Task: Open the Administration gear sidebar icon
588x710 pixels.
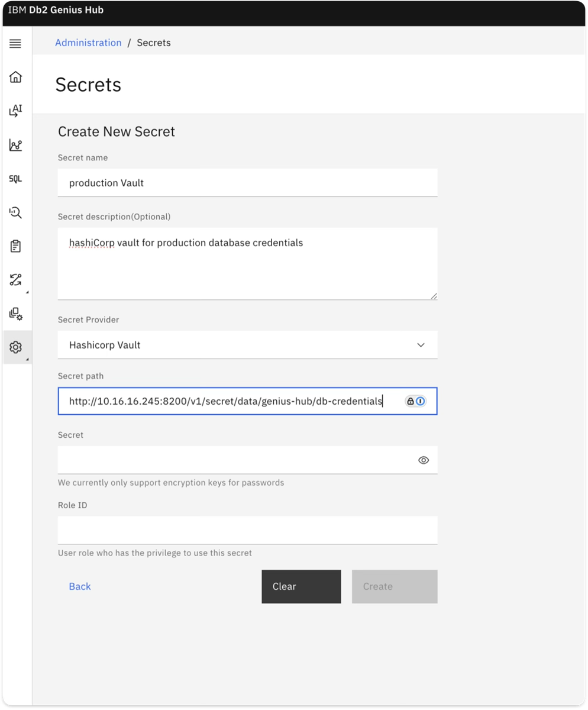Action: tap(16, 347)
